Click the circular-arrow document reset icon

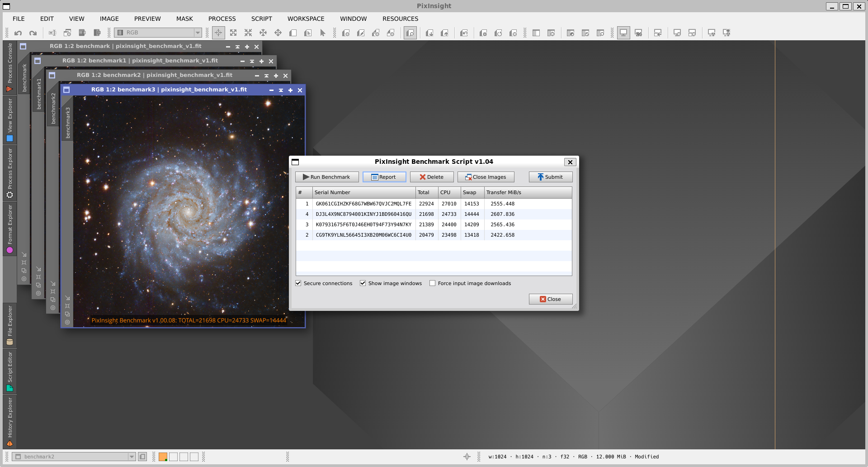point(498,33)
